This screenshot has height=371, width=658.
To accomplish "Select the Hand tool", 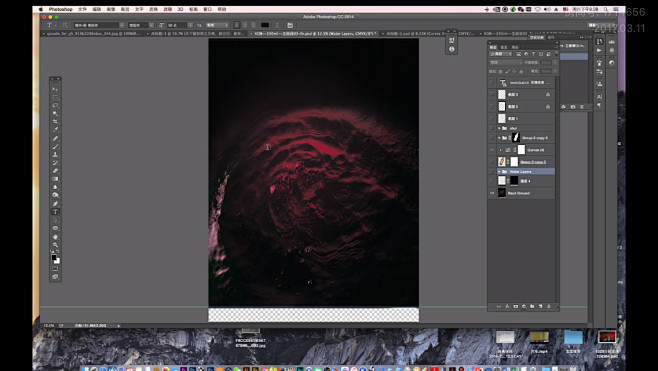I will click(55, 237).
